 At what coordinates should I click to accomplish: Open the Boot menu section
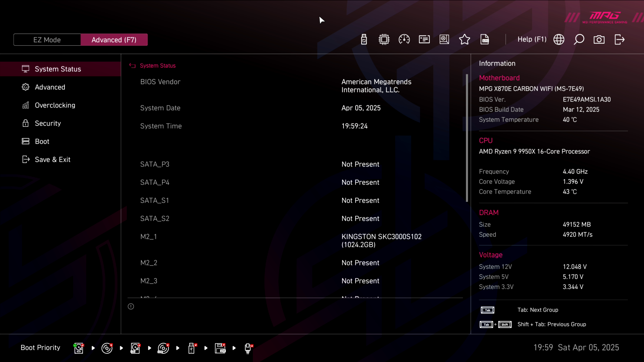pyautogui.click(x=42, y=141)
